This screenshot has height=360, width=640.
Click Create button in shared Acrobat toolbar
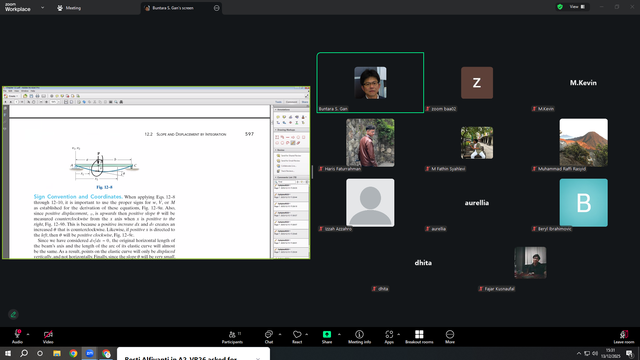pyautogui.click(x=11, y=96)
